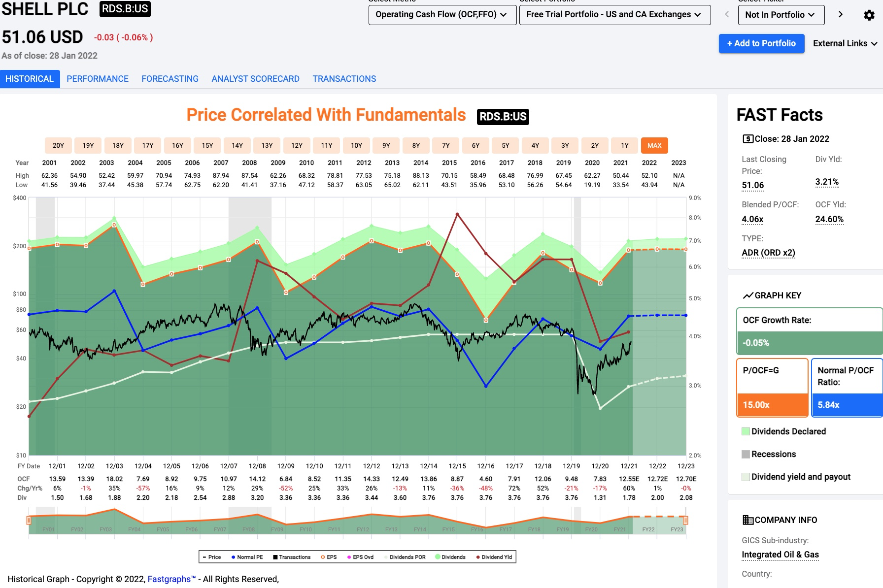Toggle the Dividends legend item

[450, 557]
